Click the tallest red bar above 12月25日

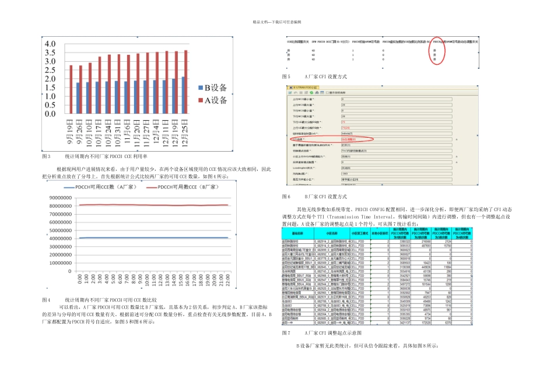click(x=185, y=82)
